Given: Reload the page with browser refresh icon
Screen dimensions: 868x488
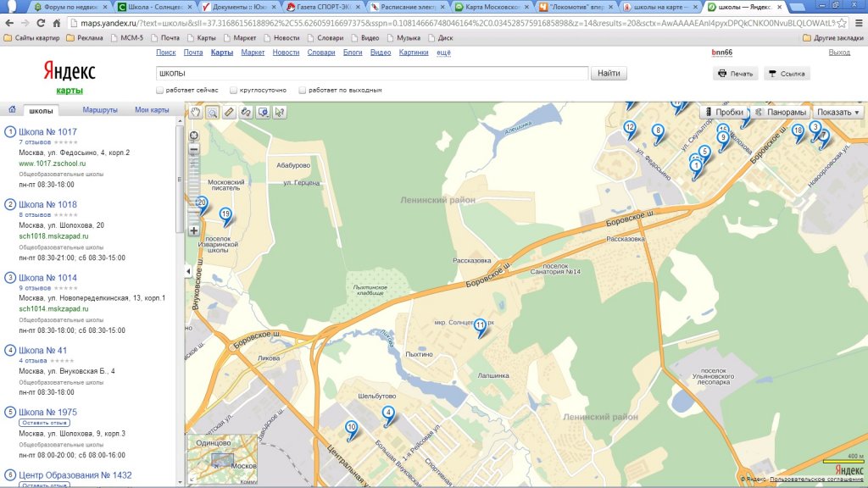Looking at the screenshot, I should tap(41, 23).
